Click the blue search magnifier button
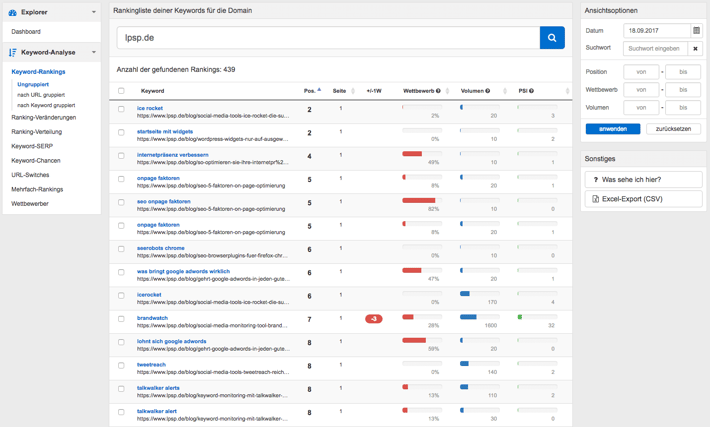 click(x=552, y=38)
